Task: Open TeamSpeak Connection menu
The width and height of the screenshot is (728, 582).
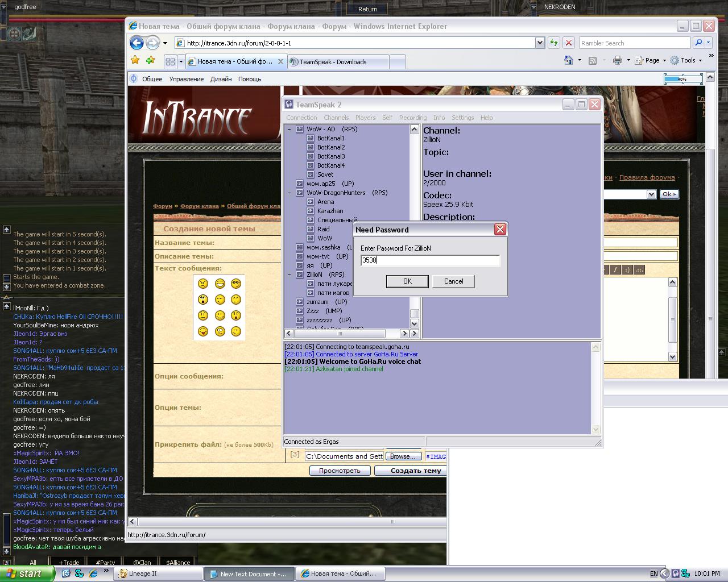Action: pyautogui.click(x=301, y=118)
